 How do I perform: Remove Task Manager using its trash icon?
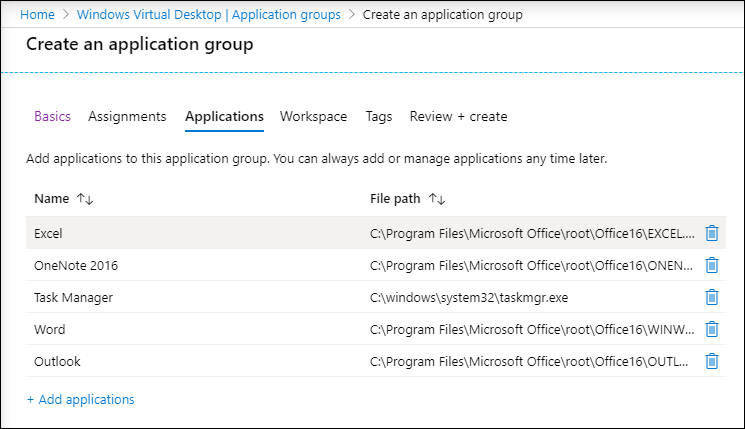click(x=711, y=297)
